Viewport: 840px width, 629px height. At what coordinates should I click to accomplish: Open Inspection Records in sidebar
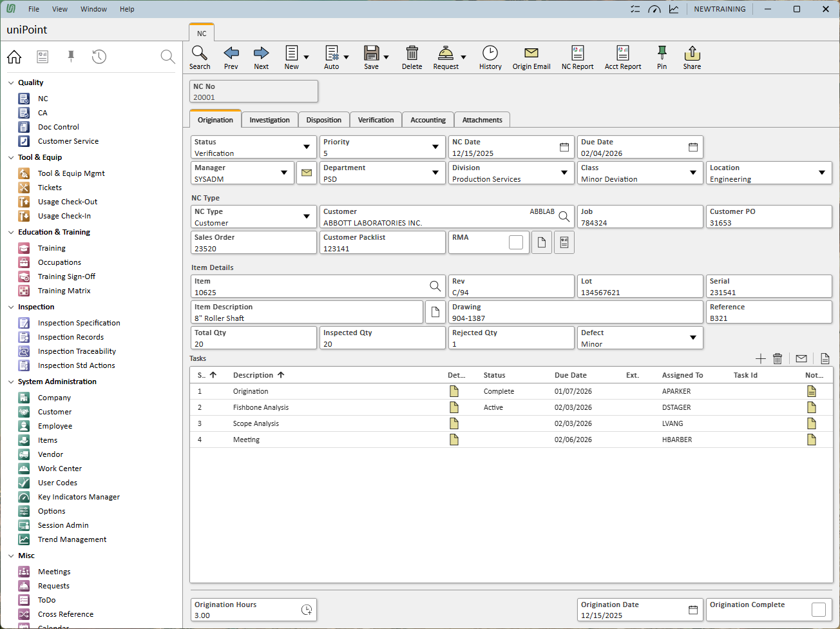(x=71, y=337)
